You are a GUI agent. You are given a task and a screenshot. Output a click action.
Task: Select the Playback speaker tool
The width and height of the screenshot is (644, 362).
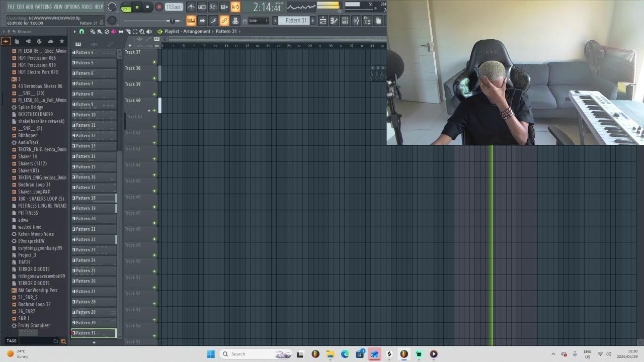coord(149,31)
